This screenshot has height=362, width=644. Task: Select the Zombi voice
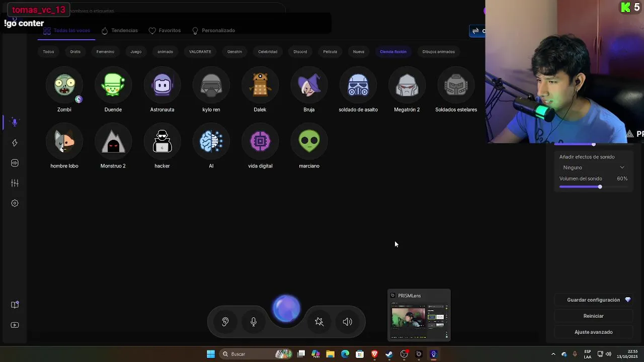point(64,85)
